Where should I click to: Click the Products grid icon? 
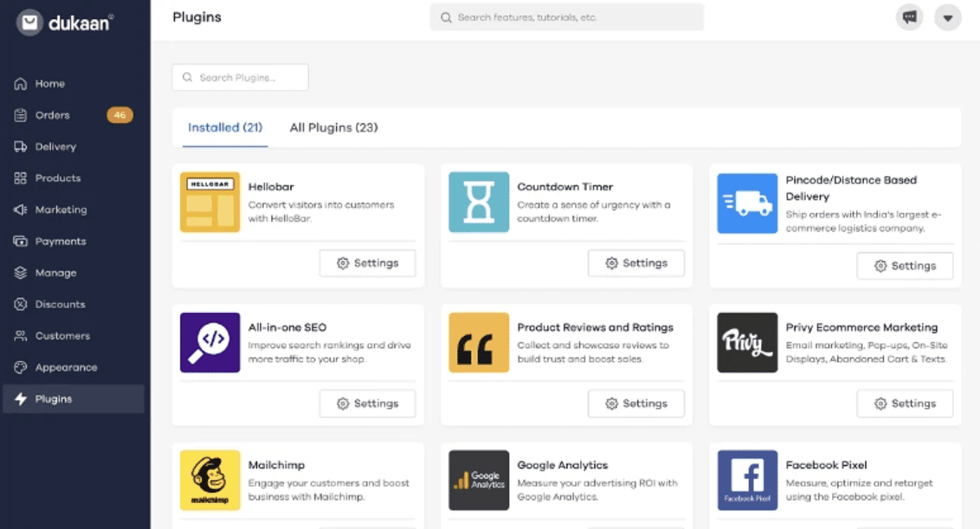20,178
